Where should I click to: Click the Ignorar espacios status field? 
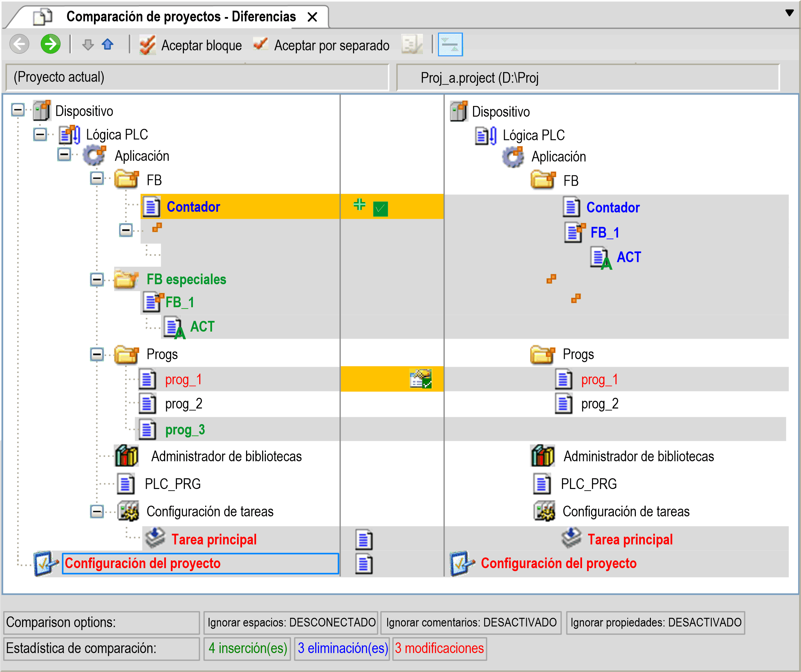[291, 623]
